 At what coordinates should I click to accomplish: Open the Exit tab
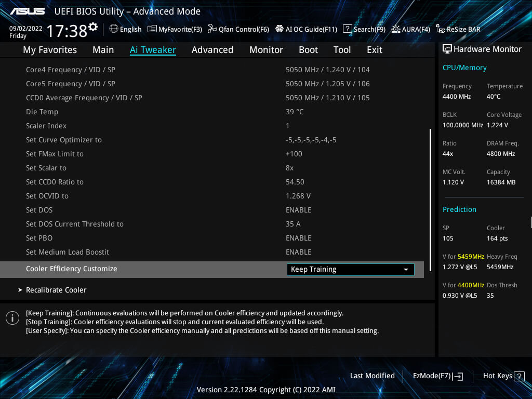click(x=375, y=50)
